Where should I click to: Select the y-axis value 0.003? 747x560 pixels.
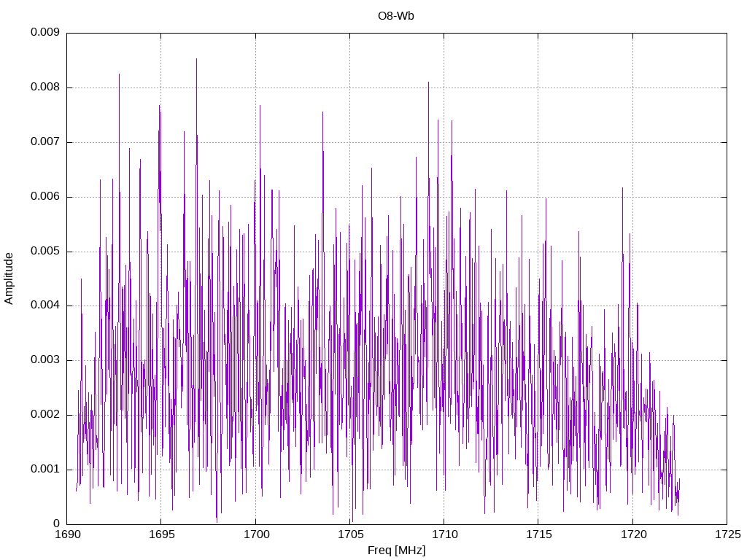tap(45, 360)
